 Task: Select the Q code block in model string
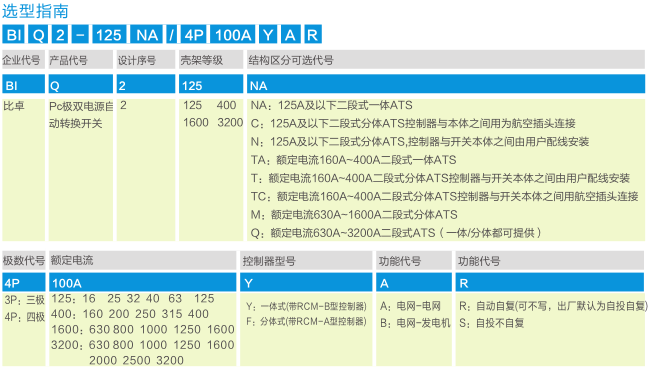coord(38,34)
